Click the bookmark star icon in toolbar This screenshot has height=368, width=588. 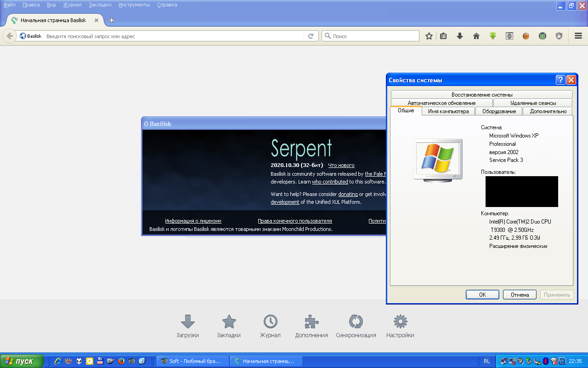point(429,36)
